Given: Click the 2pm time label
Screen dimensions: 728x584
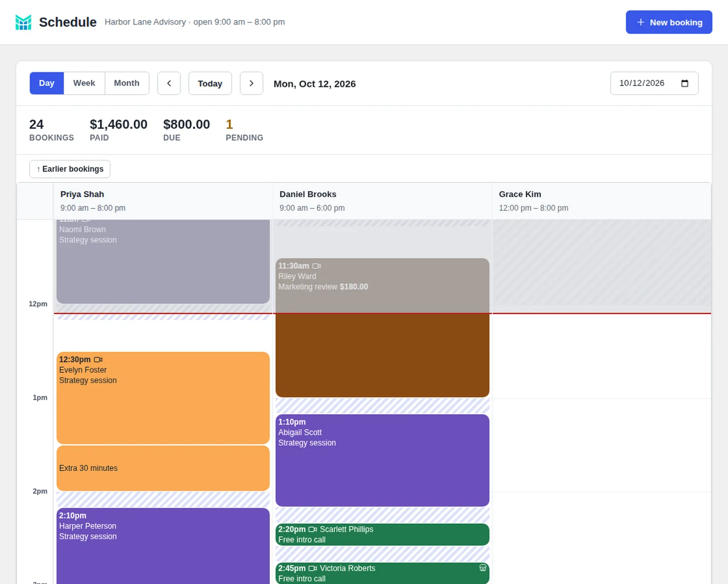Looking at the screenshot, I should pos(40,492).
